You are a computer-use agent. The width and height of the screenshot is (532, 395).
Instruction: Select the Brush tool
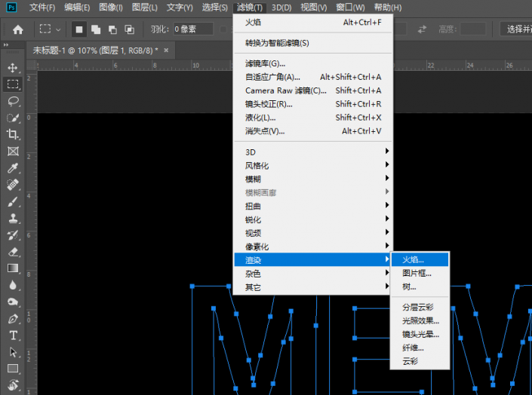click(13, 201)
